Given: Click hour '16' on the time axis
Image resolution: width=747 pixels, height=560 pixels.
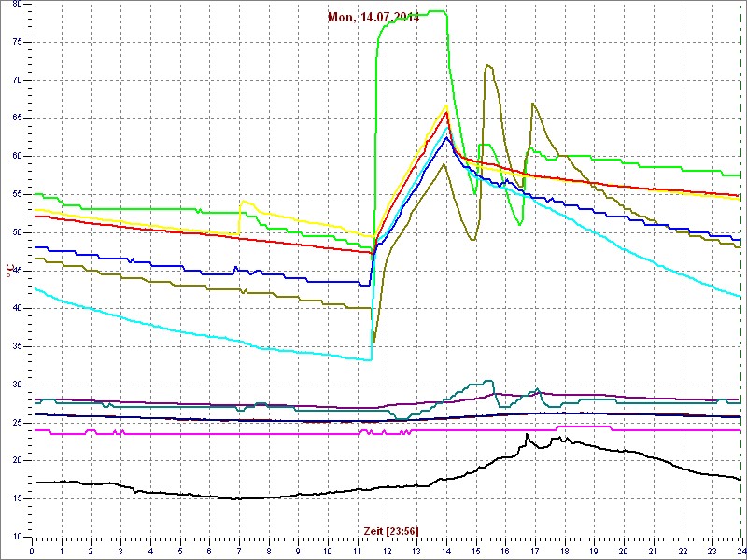Looking at the screenshot, I should [x=505, y=551].
